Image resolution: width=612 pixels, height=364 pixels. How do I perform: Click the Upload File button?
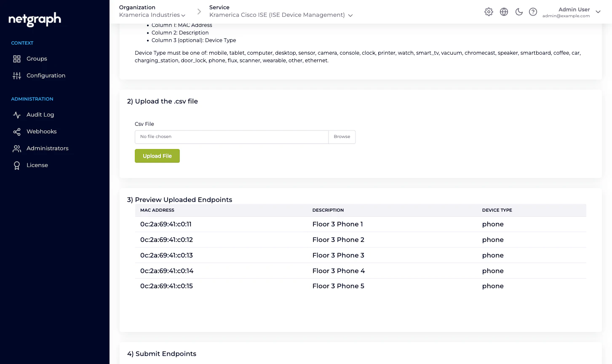point(157,156)
